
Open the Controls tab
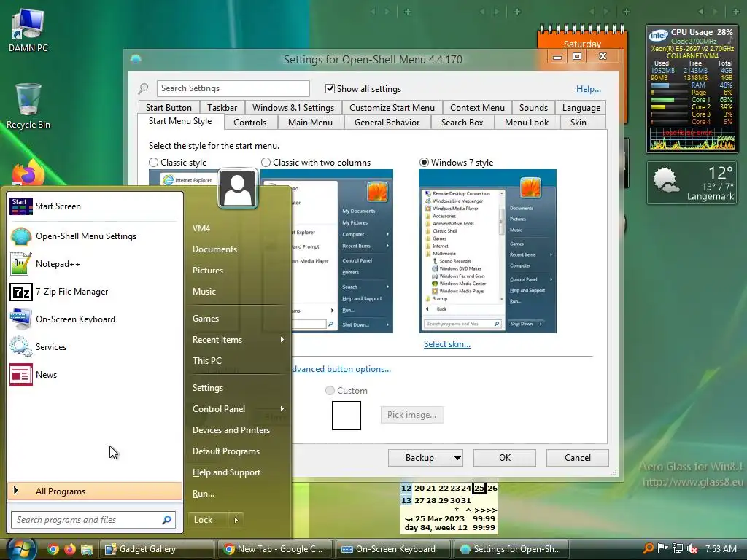[x=249, y=122]
